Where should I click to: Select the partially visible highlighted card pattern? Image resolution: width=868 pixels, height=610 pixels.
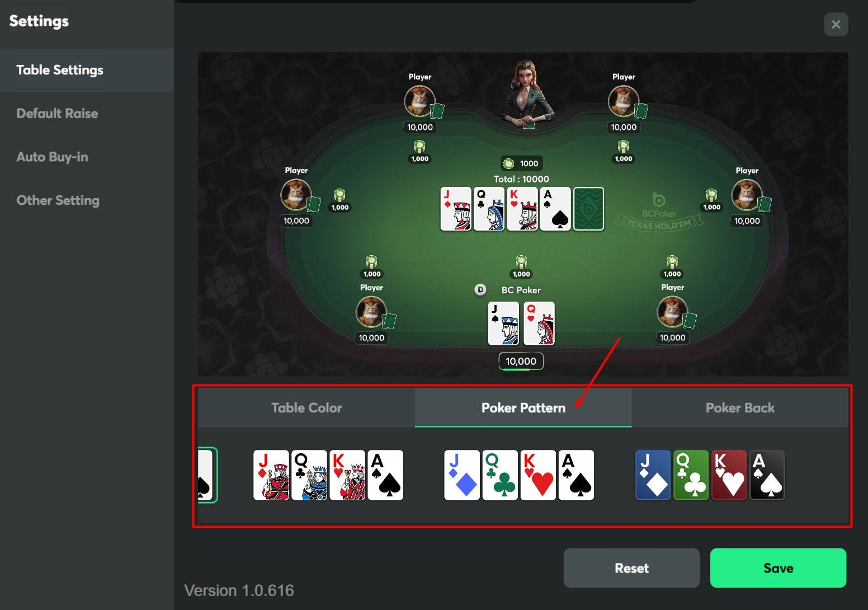tap(207, 475)
